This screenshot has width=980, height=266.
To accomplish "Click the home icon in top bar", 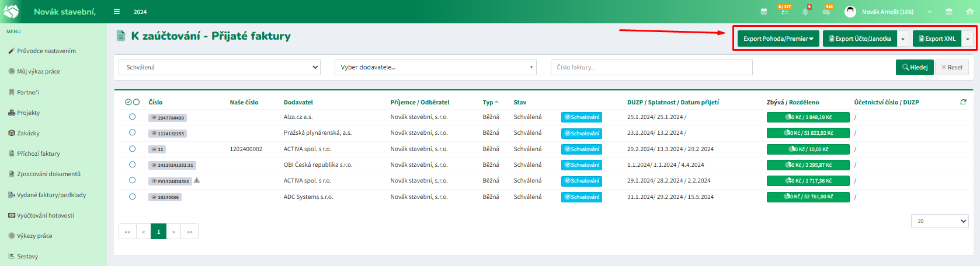I will pos(969,12).
